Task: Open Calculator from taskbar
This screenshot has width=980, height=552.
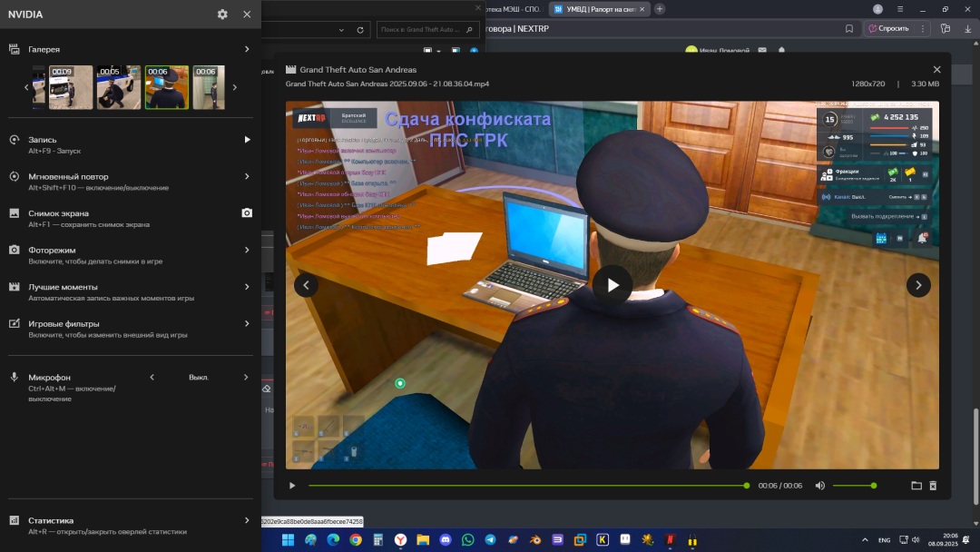Action: coord(378,539)
